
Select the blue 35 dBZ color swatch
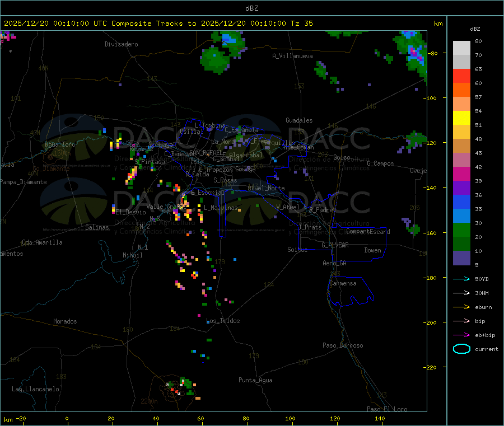pyautogui.click(x=461, y=202)
